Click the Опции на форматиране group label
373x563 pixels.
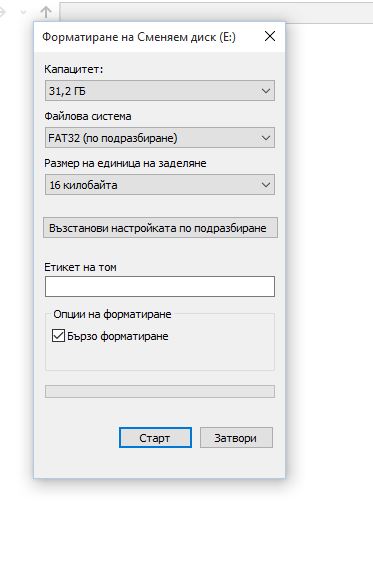pos(112,314)
